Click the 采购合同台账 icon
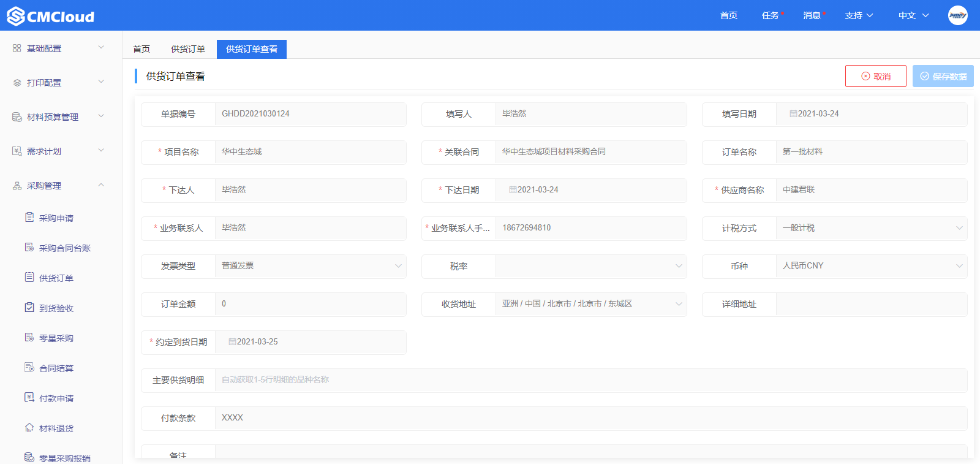Screen dimensions: 980x464 click(29, 248)
